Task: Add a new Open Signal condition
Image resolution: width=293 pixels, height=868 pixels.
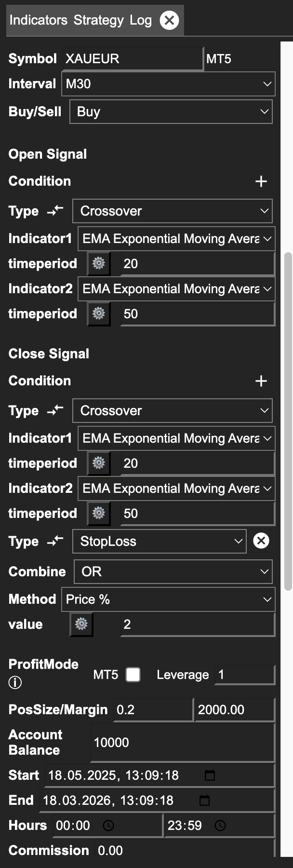Action: [x=261, y=181]
